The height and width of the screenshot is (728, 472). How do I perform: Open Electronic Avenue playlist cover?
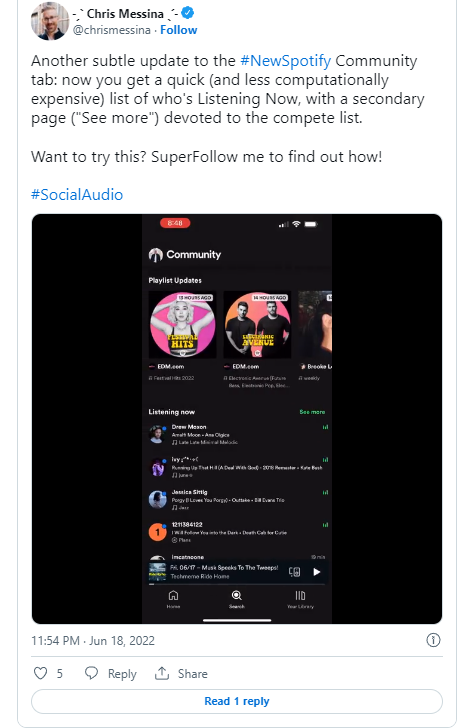pyautogui.click(x=258, y=325)
